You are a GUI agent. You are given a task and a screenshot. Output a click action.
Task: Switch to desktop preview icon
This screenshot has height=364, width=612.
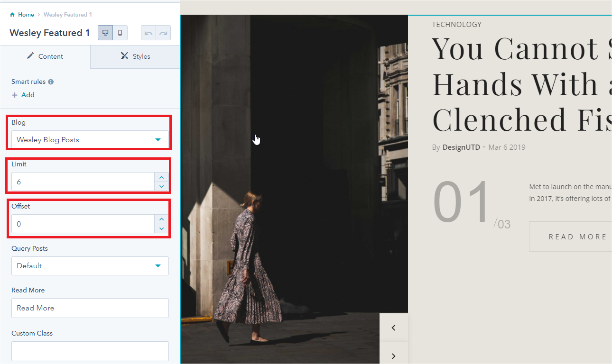pos(105,33)
